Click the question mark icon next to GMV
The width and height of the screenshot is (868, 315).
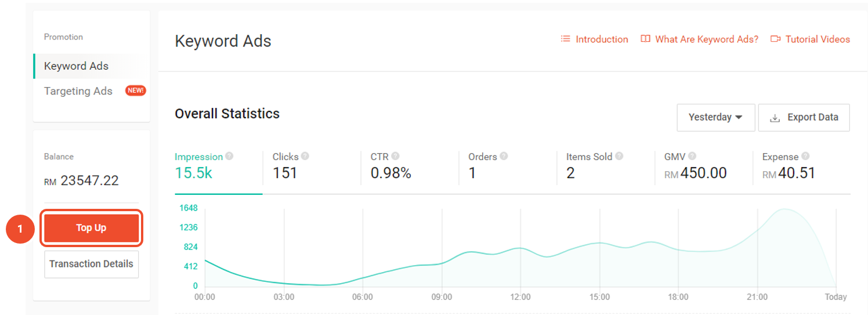692,156
